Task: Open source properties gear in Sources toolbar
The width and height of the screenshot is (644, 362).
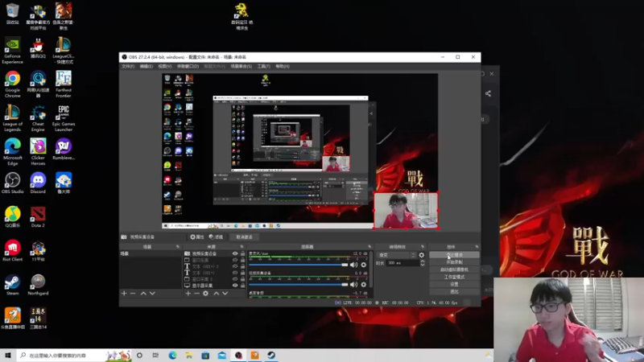Action: pos(206,294)
